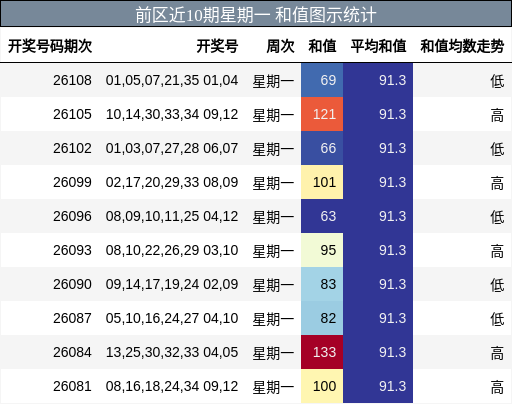Click issue number 26090

(72, 284)
